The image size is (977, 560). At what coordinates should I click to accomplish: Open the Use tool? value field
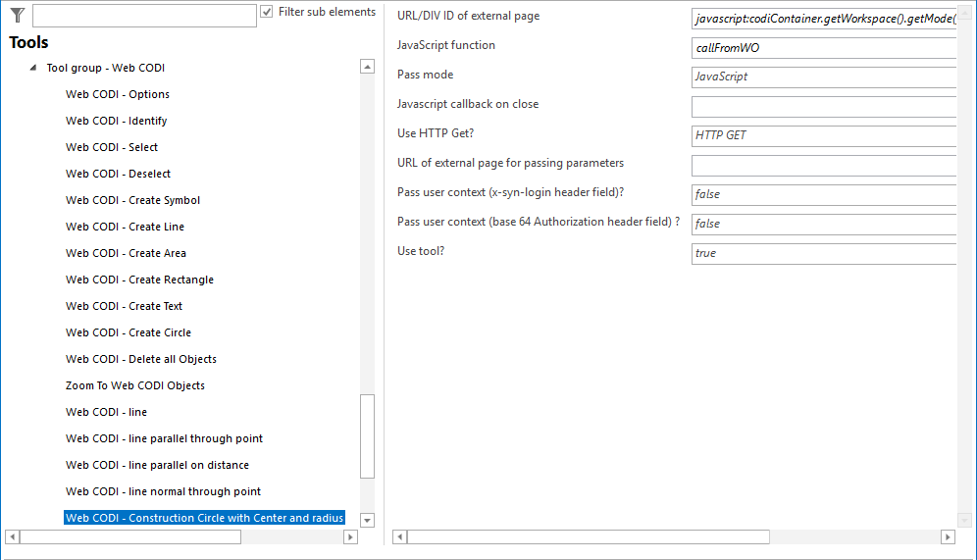coord(823,254)
